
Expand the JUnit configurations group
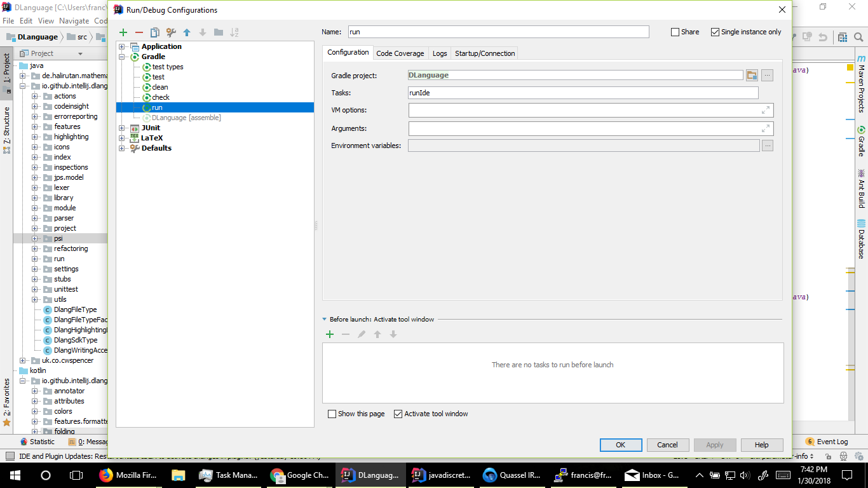pyautogui.click(x=122, y=128)
